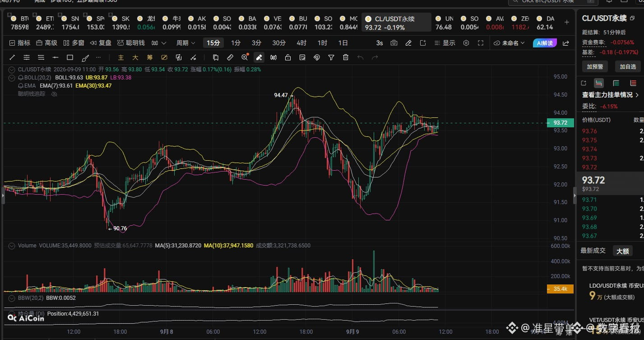
Task: Click the filter funnel icon in toolbar
Action: tap(331, 57)
